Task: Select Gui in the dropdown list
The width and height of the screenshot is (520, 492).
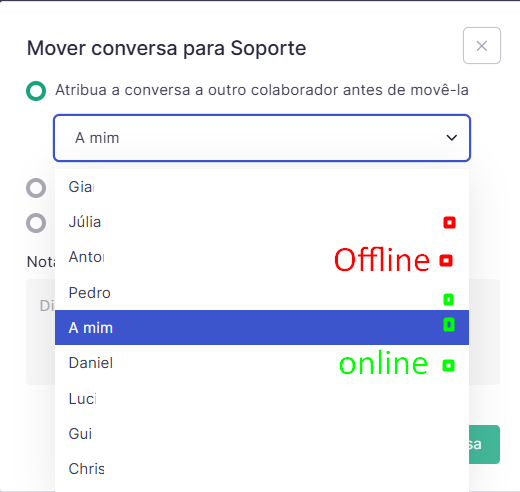Action: tap(262, 434)
